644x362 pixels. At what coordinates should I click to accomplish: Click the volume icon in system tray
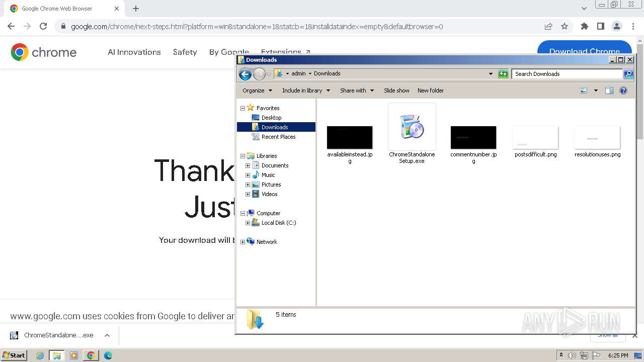pyautogui.click(x=572, y=355)
